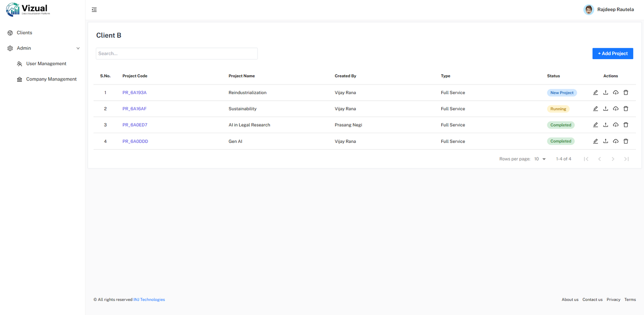The image size is (644, 315).
Task: Collapse the Admin menu chevron
Action: tap(78, 48)
